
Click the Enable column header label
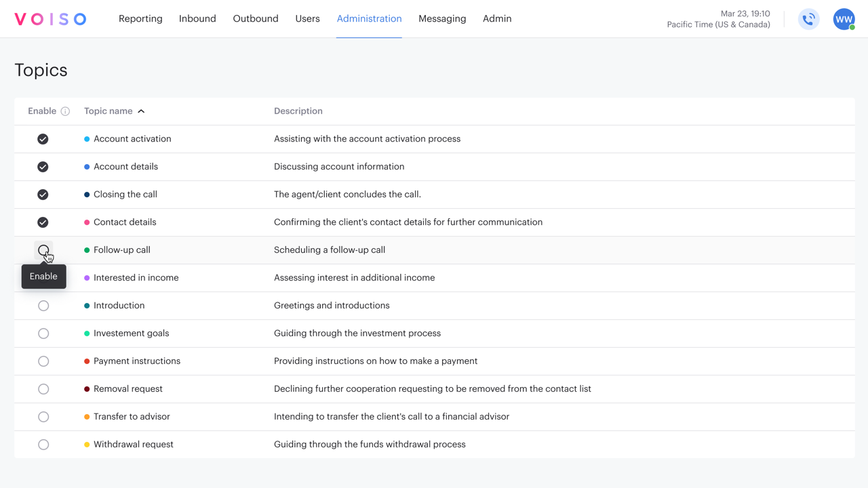pos(42,111)
